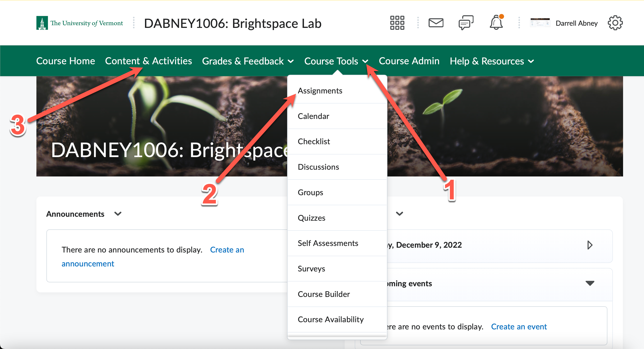This screenshot has width=644, height=349.
Task: Click the University of Vermont logo
Action: 80,23
